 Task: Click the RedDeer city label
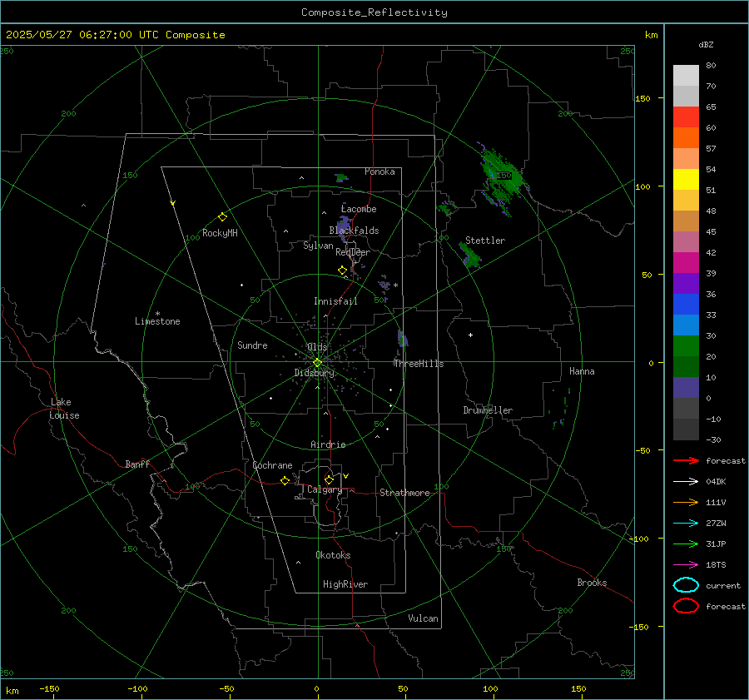coord(353,252)
